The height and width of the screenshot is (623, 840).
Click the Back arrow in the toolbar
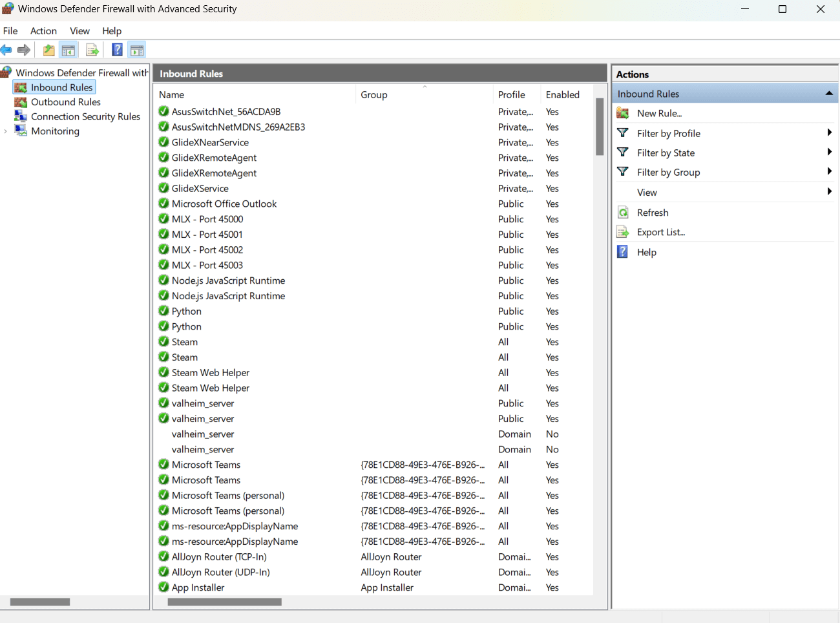point(6,50)
